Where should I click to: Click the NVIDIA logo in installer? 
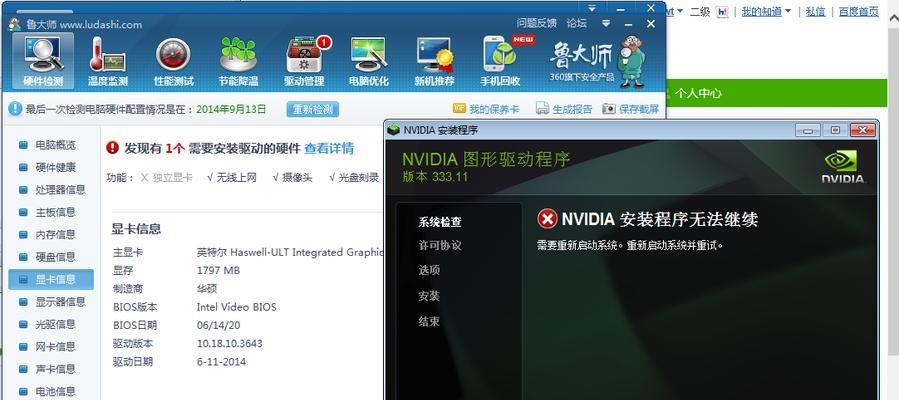[842, 167]
